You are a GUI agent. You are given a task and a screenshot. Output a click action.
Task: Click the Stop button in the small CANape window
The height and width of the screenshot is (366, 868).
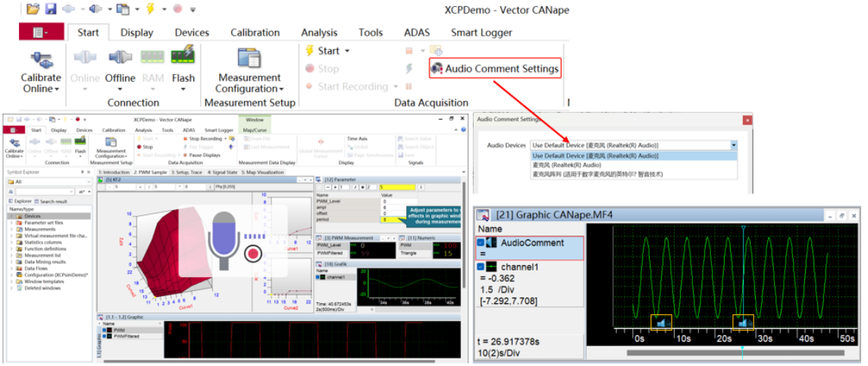point(145,147)
